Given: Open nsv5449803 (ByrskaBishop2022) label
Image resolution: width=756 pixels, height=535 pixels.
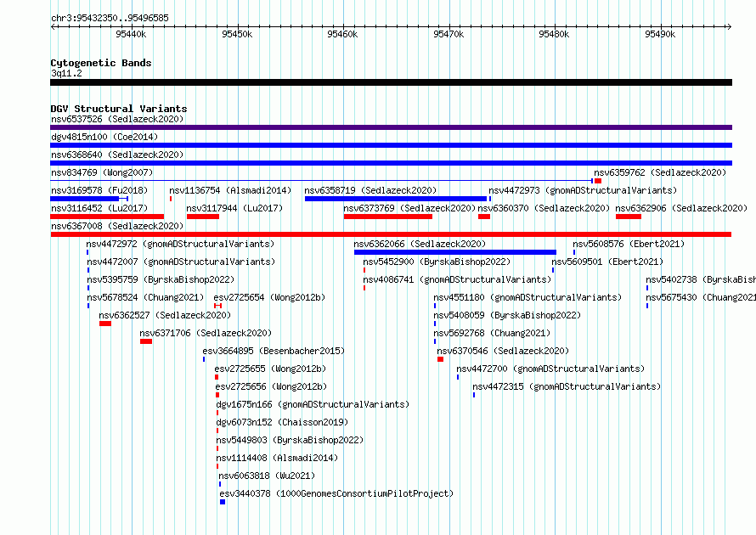Looking at the screenshot, I should (x=290, y=440).
